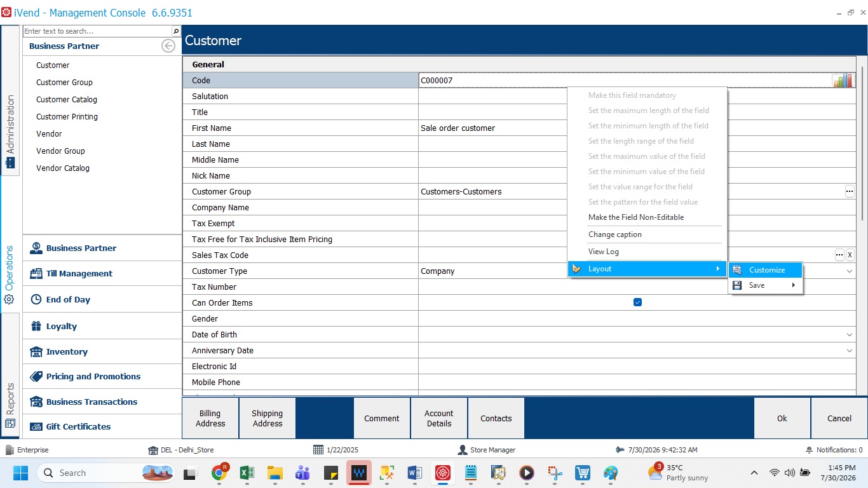Select Customer in the Business Partner tree
This screenshot has width=868, height=488.
(53, 65)
